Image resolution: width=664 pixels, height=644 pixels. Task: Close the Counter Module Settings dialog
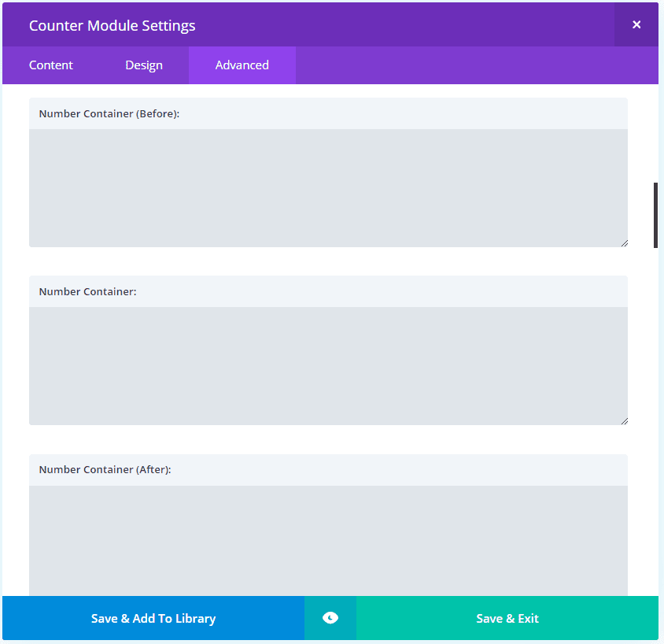pyautogui.click(x=636, y=24)
